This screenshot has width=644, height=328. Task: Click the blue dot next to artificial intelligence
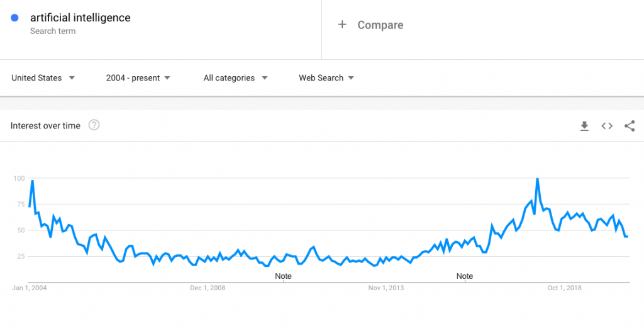(15, 18)
